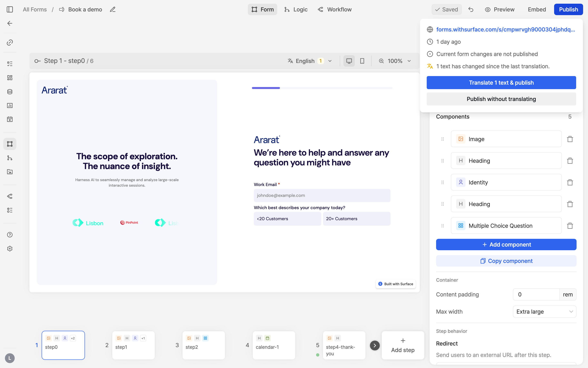
Task: Click the back arrow icon
Action: coord(10,23)
